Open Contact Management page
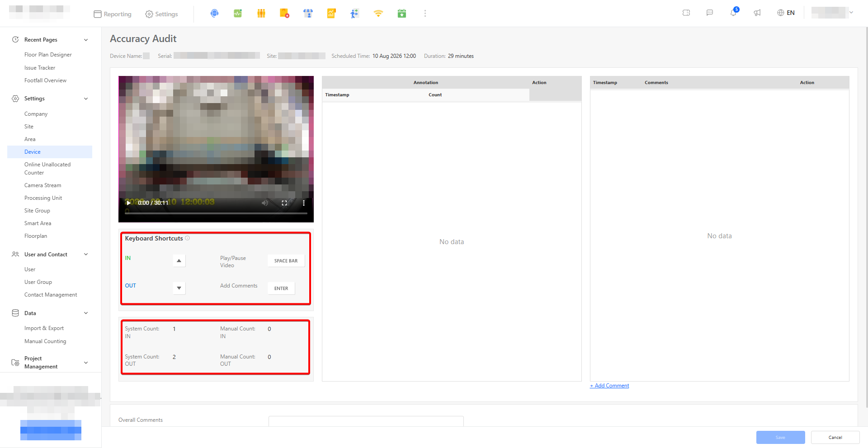 click(x=51, y=295)
